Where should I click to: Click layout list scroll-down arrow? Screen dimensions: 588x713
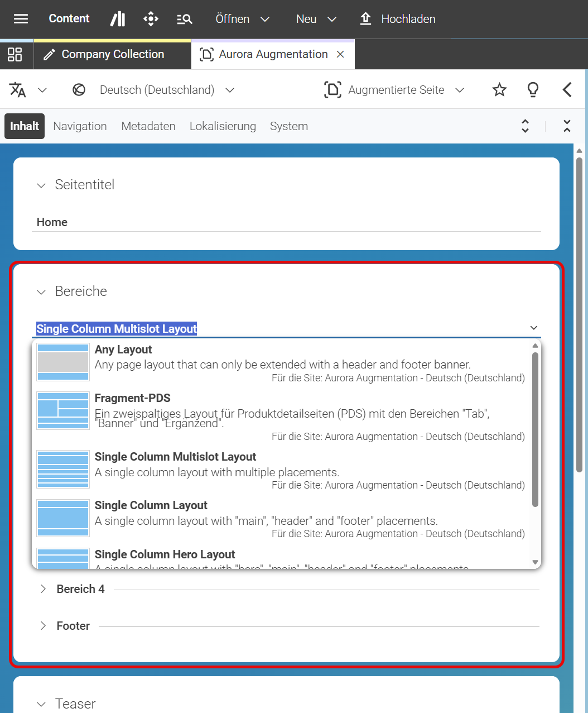tap(535, 562)
